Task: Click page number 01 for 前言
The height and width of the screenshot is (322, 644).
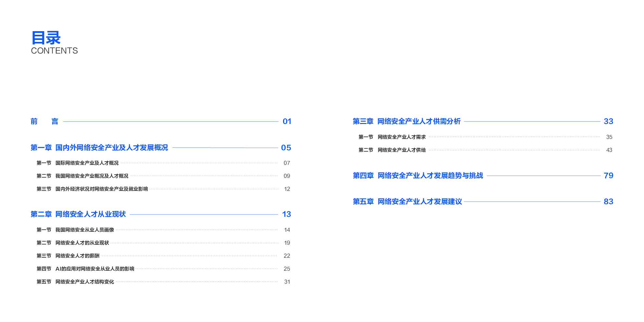Action: point(287,121)
